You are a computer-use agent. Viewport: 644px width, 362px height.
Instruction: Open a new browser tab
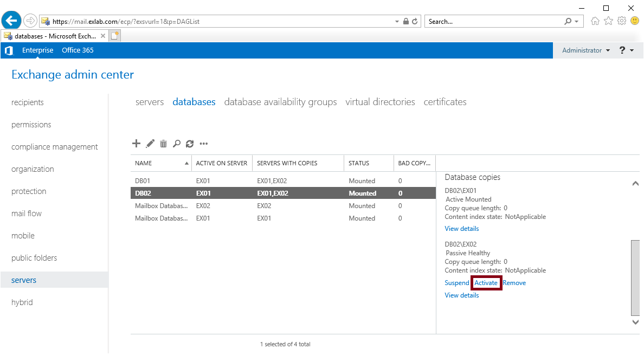coord(115,36)
